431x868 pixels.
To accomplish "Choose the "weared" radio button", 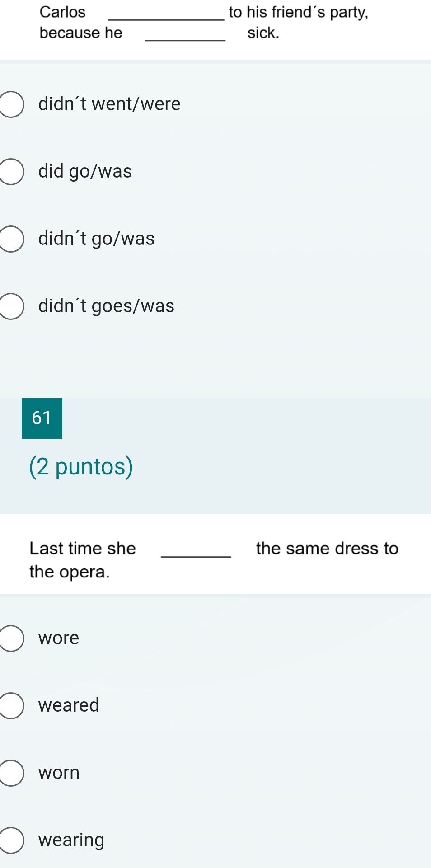I will pyautogui.click(x=11, y=705).
